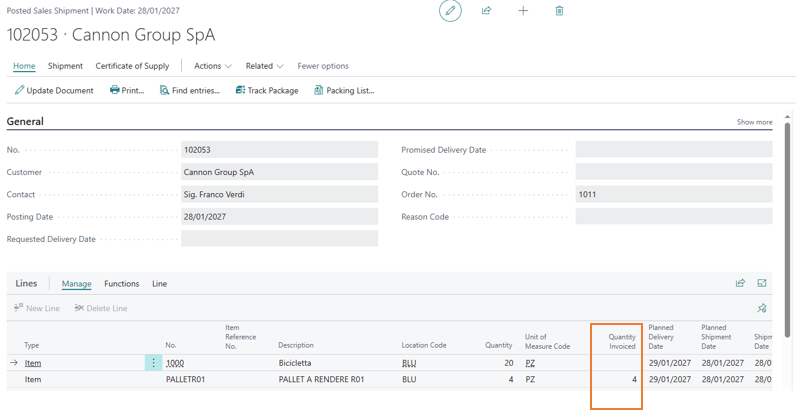Click the page title 102053 · Cannon Group SpA
This screenshot has width=801, height=418.
point(111,35)
